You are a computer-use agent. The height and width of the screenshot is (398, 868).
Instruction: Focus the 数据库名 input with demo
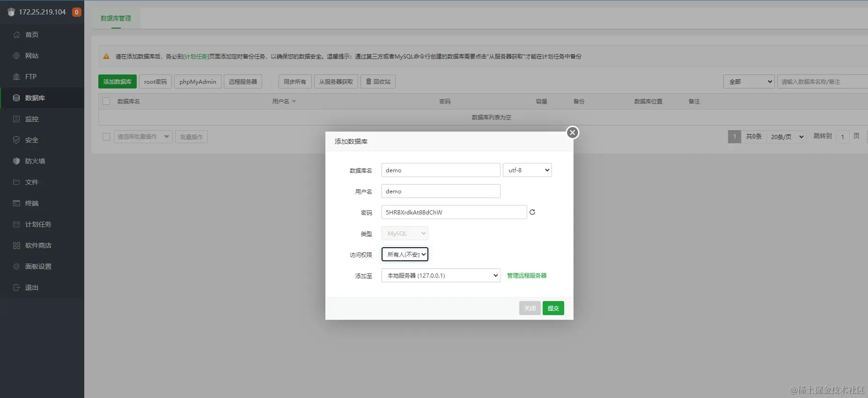[x=441, y=170]
